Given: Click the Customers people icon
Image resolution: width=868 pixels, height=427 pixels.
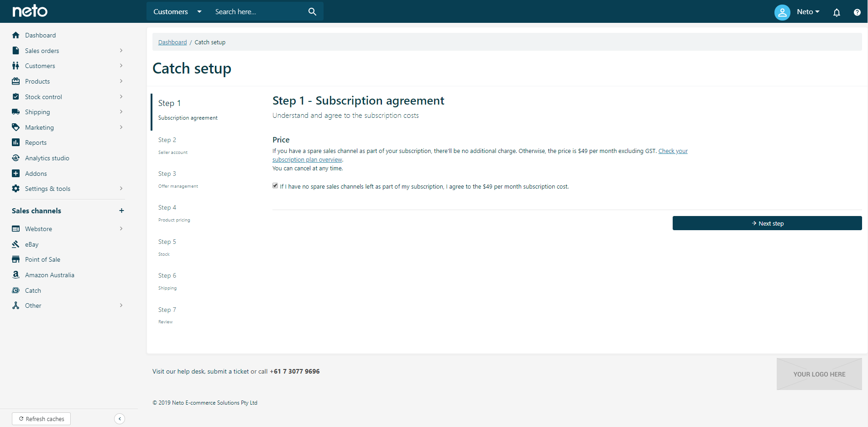Looking at the screenshot, I should click(x=16, y=66).
